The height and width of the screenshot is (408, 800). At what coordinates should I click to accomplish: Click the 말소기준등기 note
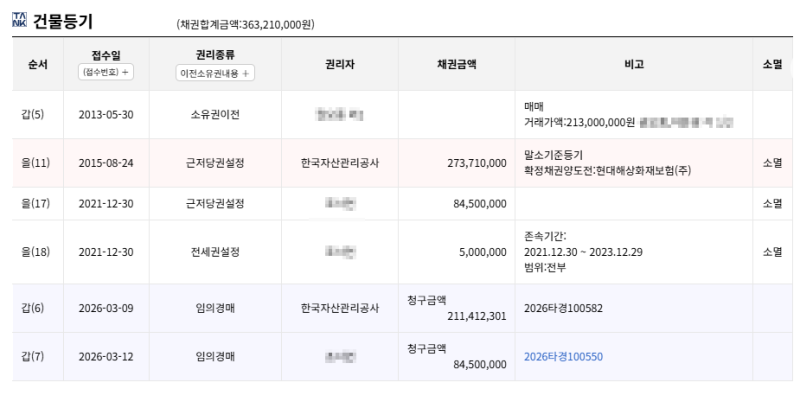(x=553, y=155)
